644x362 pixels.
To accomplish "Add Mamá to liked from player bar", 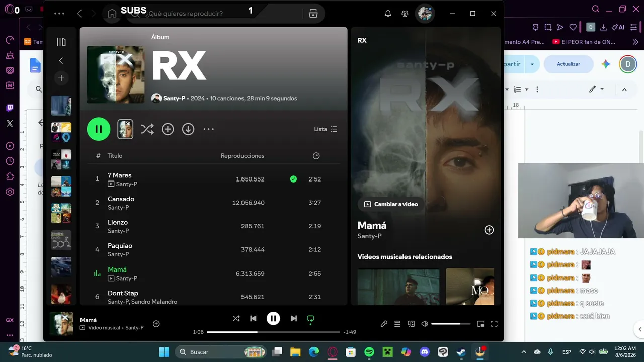I will [156, 324].
